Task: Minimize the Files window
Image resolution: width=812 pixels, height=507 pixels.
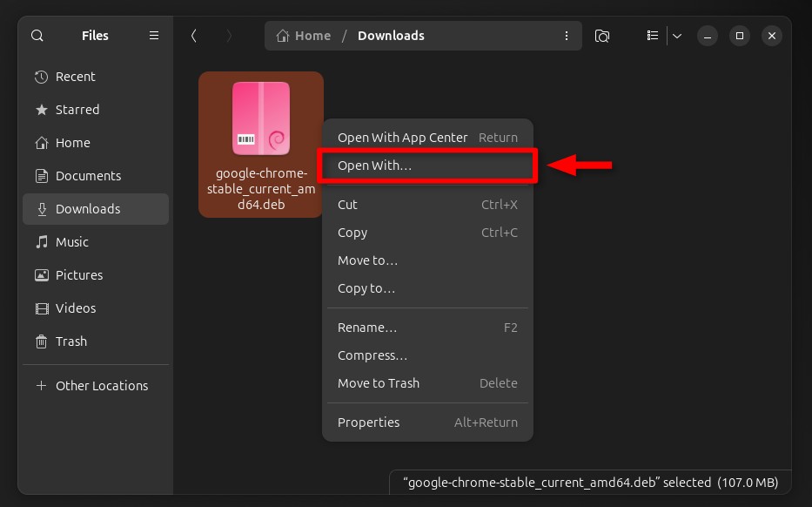Action: coord(708,36)
